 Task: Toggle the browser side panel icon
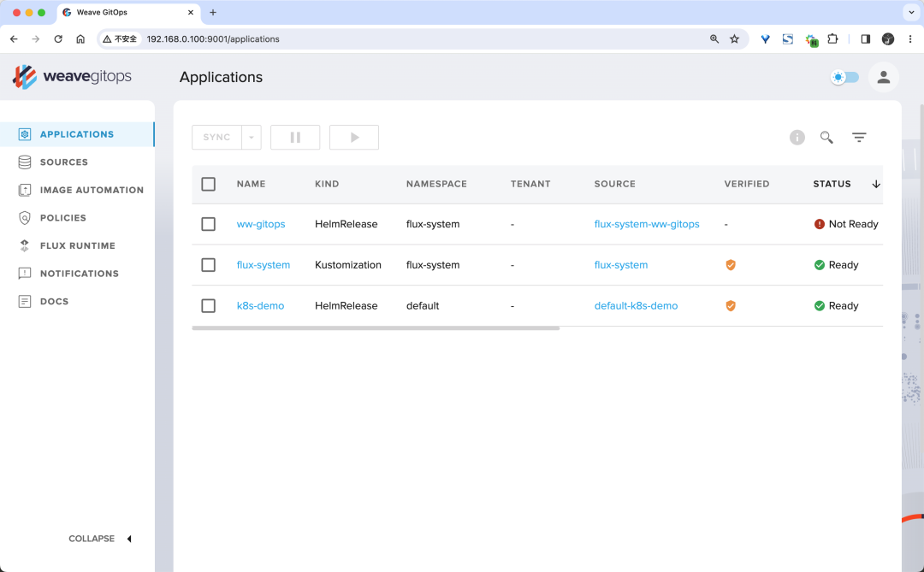(865, 38)
